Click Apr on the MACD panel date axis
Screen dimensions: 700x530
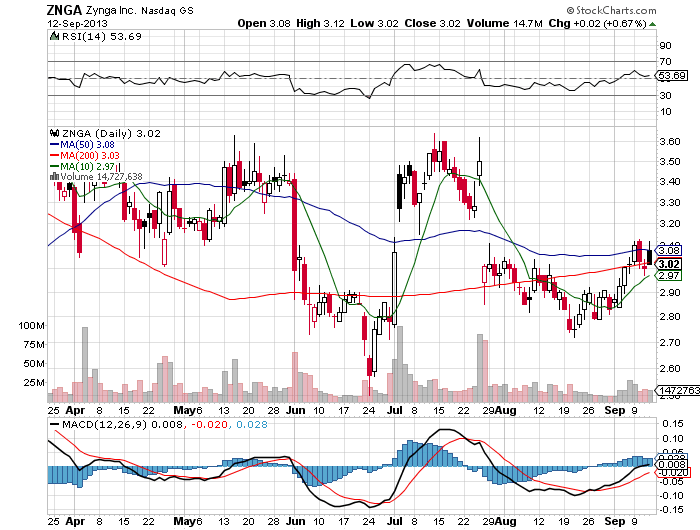tap(75, 521)
